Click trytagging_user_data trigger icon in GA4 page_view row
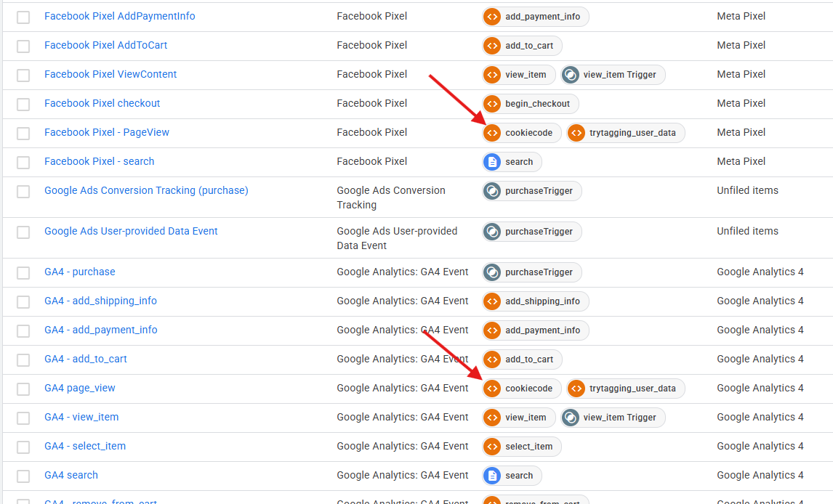Screen dimensions: 833x504 (576, 389)
